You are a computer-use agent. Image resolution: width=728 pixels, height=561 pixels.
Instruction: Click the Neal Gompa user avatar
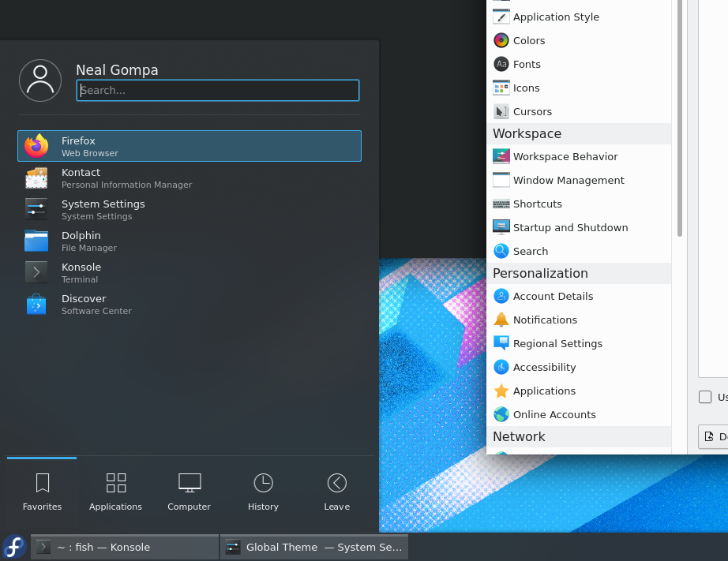(40, 80)
